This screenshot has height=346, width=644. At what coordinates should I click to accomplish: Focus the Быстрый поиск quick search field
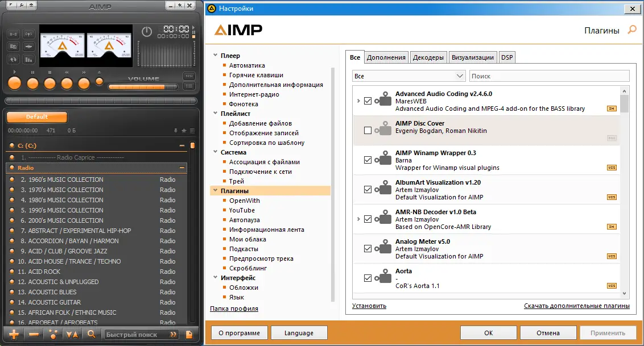pyautogui.click(x=141, y=335)
